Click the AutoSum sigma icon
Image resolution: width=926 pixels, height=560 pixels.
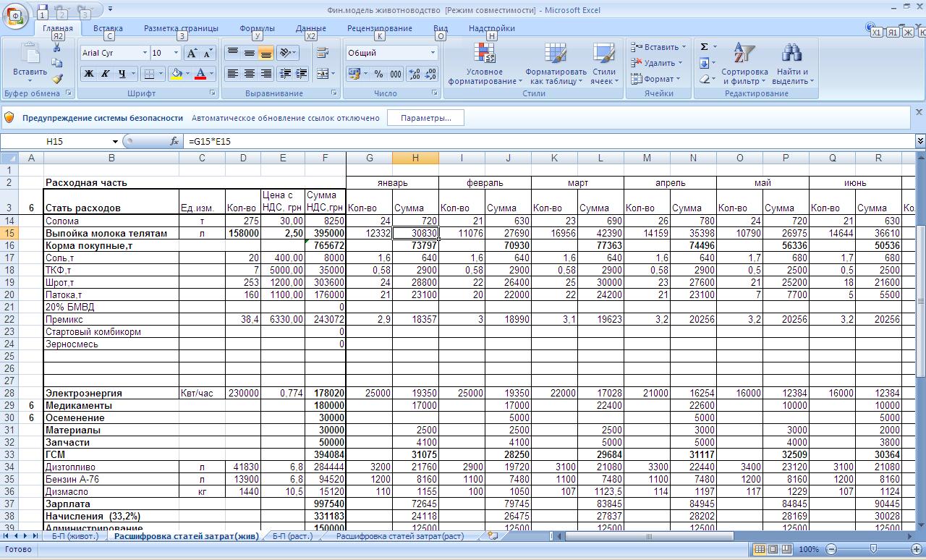[x=704, y=47]
